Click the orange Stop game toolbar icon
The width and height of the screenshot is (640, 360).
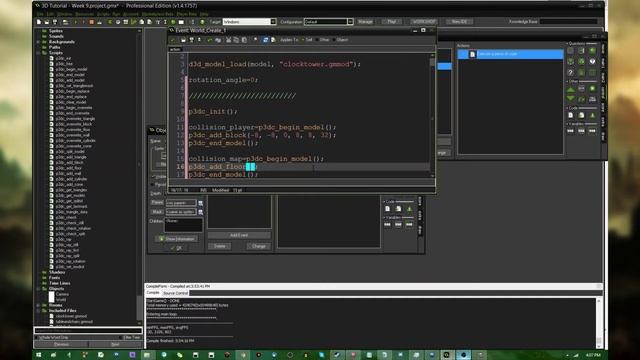[x=91, y=22]
